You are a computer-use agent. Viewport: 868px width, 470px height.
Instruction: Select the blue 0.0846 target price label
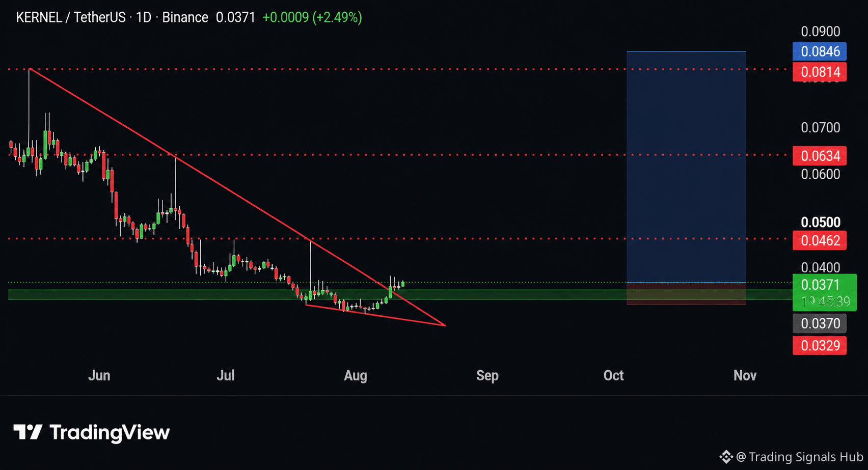point(820,51)
